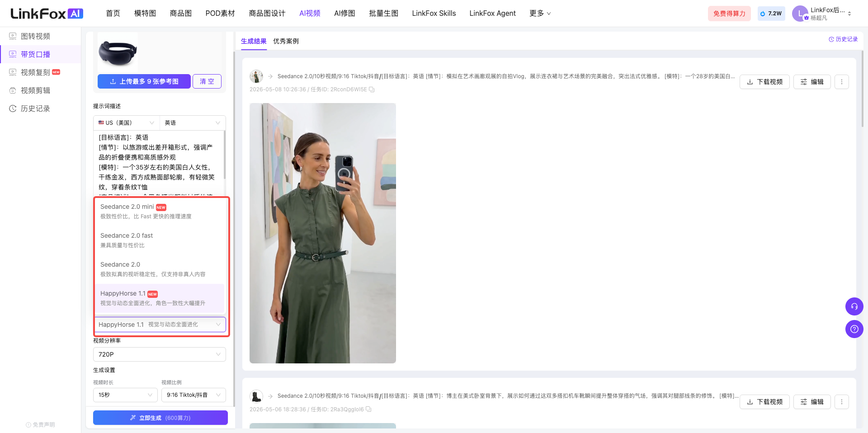This screenshot has width=868, height=433.
Task: Open more options for first video result
Action: point(841,82)
